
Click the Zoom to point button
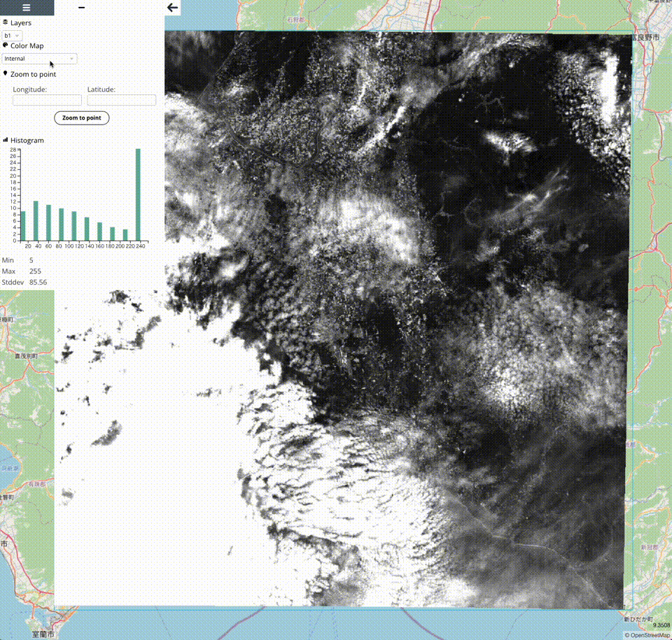click(x=81, y=118)
